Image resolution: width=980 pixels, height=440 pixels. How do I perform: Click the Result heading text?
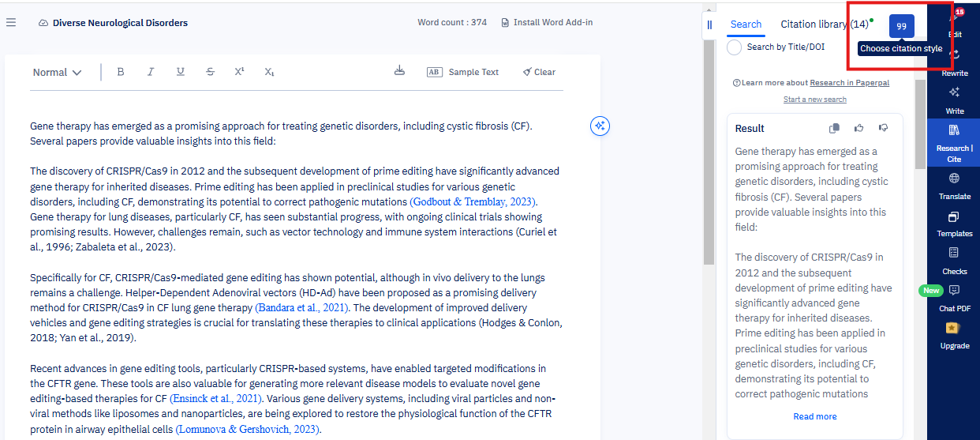[x=750, y=129]
